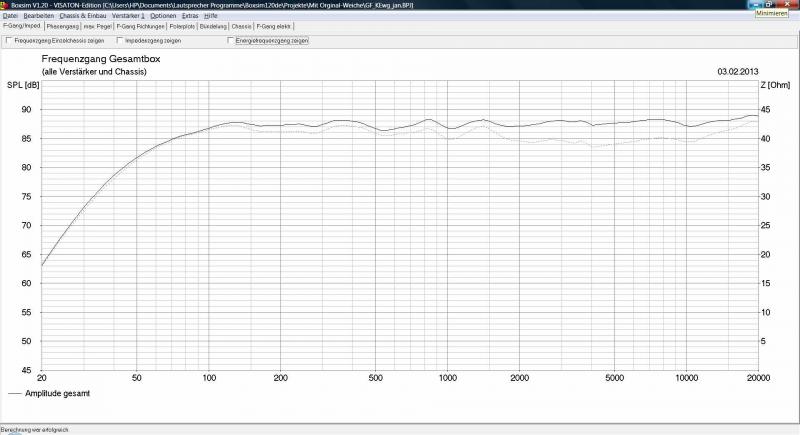
Task: Open the Datei menu
Action: [x=10, y=16]
